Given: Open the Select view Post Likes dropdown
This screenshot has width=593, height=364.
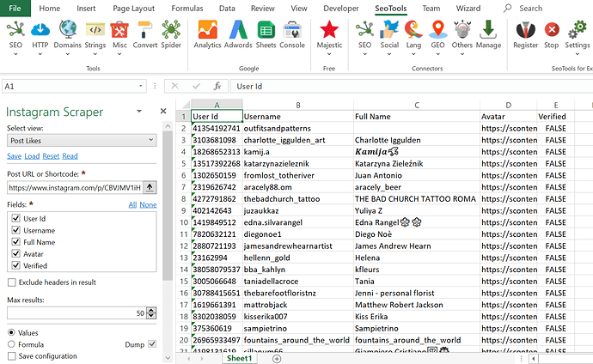Looking at the screenshot, I should [x=82, y=141].
